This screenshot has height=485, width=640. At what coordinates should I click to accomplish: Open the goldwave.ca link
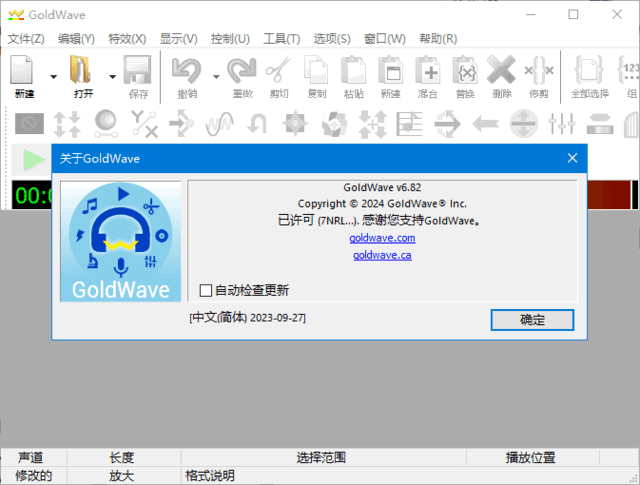click(x=382, y=255)
